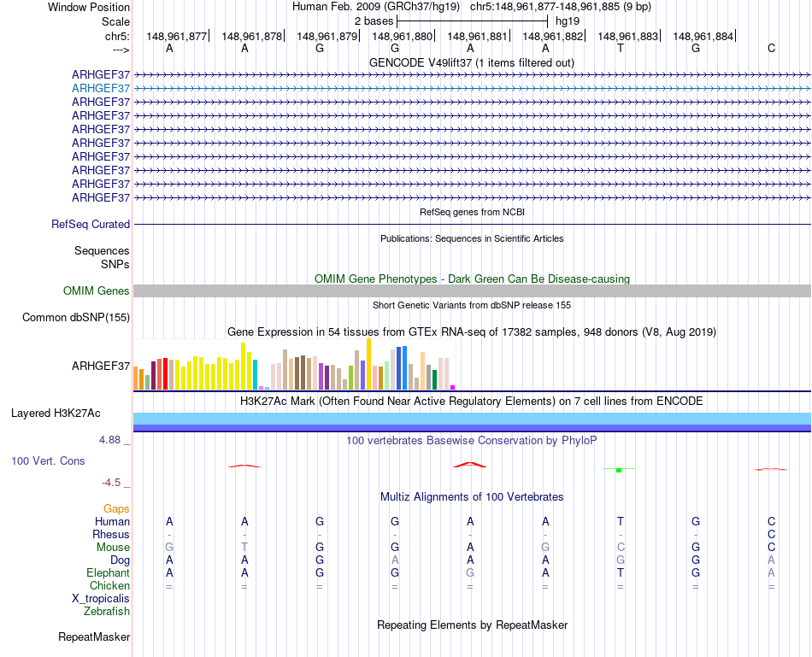Select the Zebrafish alignment row label
The image size is (812, 657).
[x=107, y=612]
